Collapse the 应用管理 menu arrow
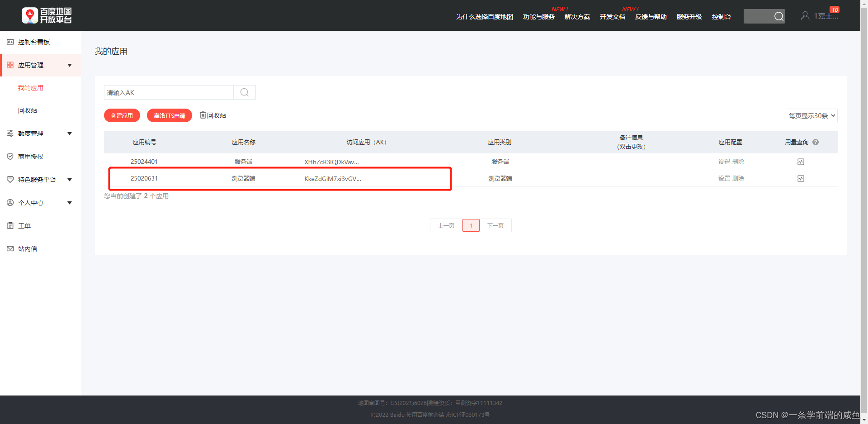The height and width of the screenshot is (424, 868). click(x=70, y=65)
